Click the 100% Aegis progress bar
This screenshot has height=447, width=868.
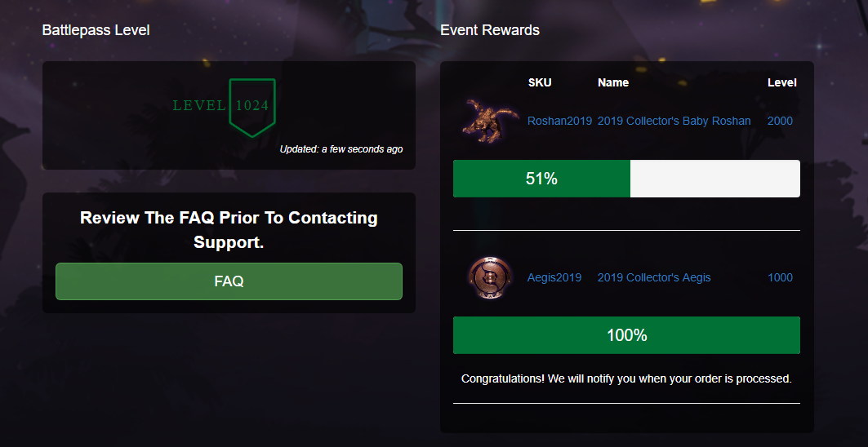626,335
